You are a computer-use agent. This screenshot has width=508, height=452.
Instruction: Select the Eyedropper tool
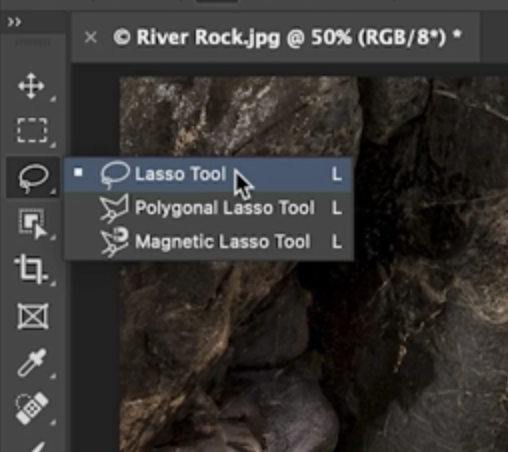[32, 362]
